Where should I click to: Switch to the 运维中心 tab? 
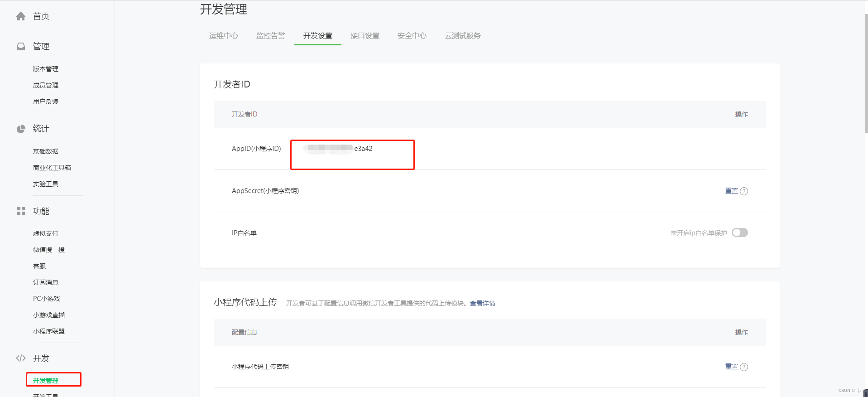click(x=224, y=36)
